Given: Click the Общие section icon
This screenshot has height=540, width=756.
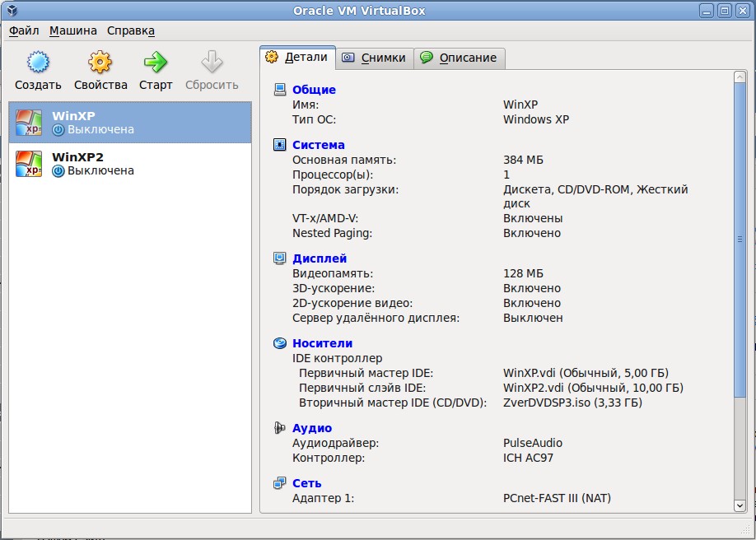Looking at the screenshot, I should pos(280,90).
